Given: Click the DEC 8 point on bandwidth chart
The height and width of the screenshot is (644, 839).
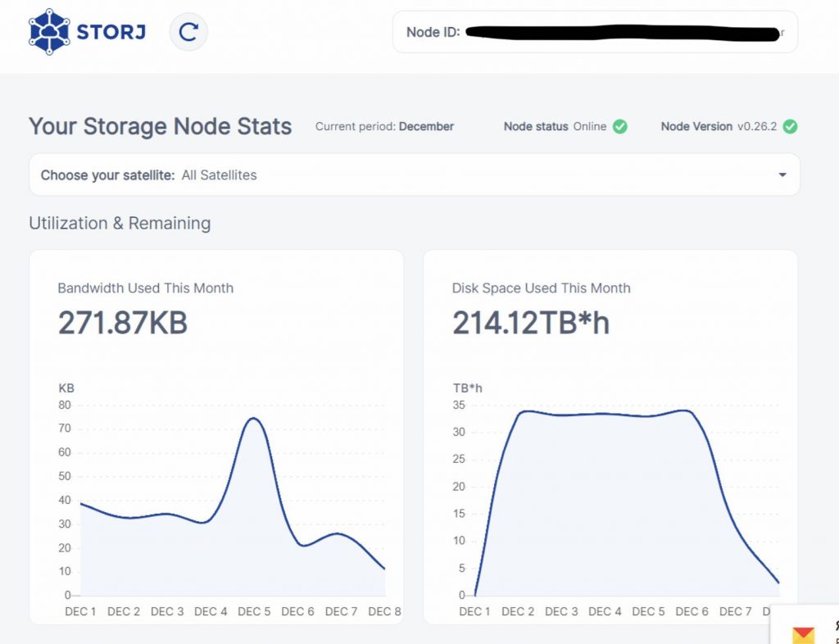Looking at the screenshot, I should point(384,569).
